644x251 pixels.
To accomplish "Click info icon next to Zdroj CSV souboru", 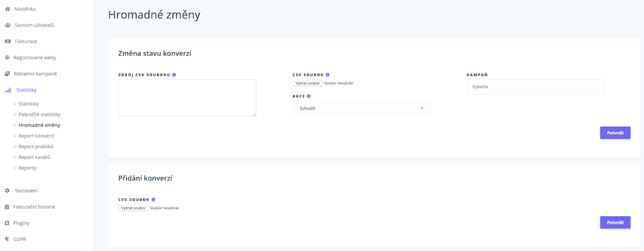I will (174, 75).
